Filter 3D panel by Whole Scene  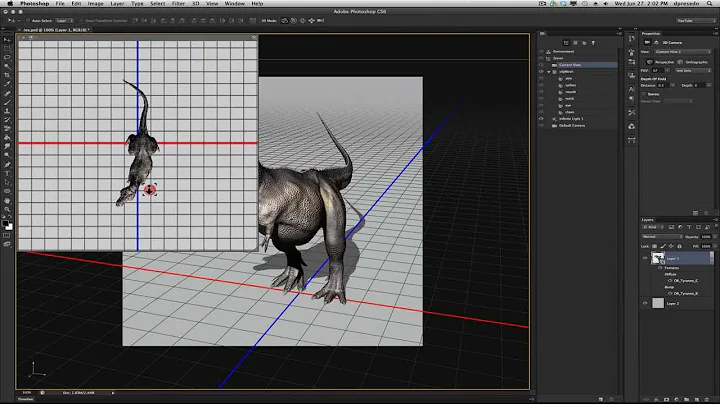(x=566, y=43)
